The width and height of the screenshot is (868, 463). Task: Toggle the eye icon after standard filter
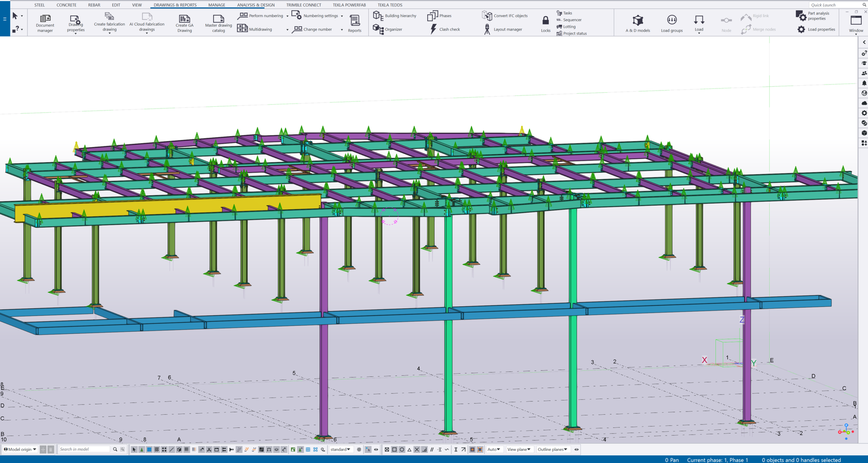point(376,449)
